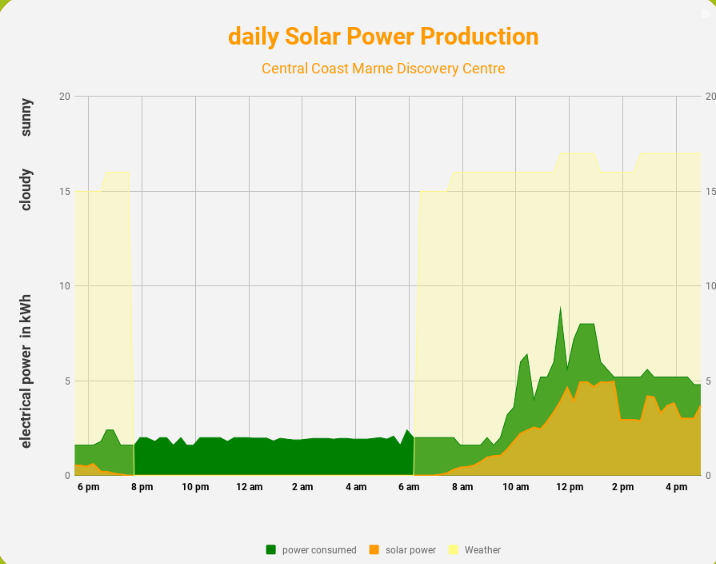Click the yellow Weather legend swatch
Screen dimensions: 716x564
click(x=453, y=549)
